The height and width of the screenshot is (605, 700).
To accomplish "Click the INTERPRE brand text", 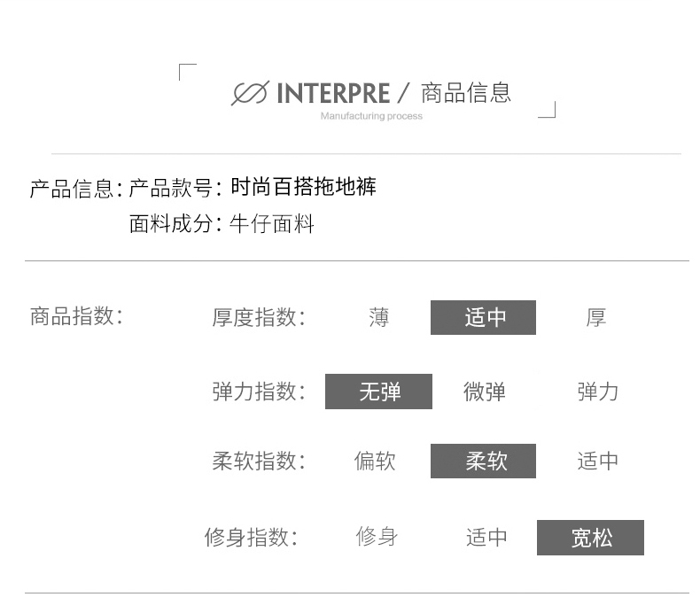I will pyautogui.click(x=333, y=94).
